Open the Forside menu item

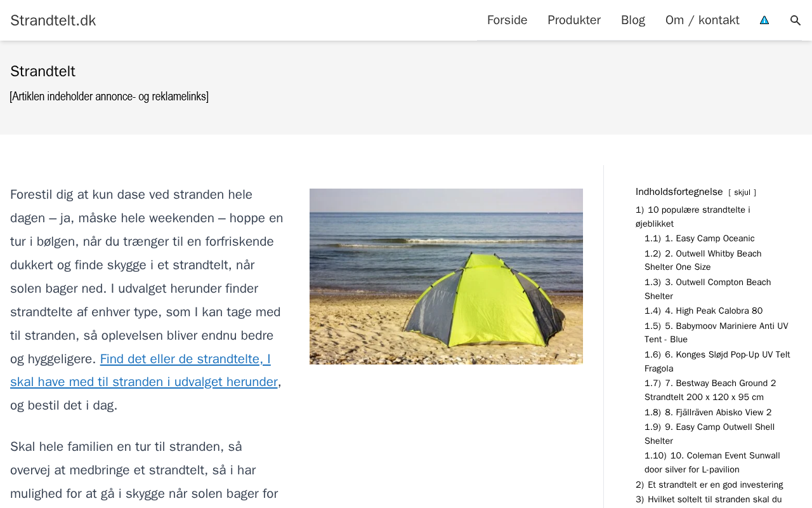tap(507, 20)
